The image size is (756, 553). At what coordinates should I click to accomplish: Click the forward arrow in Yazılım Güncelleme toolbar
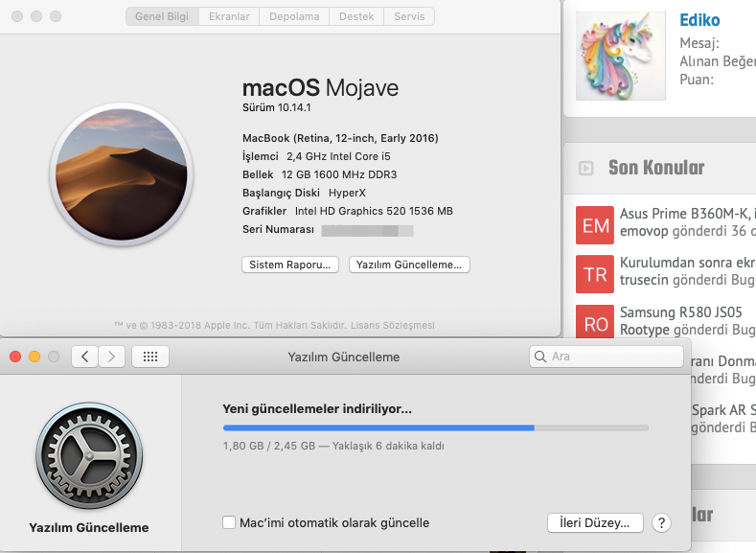[x=112, y=357]
